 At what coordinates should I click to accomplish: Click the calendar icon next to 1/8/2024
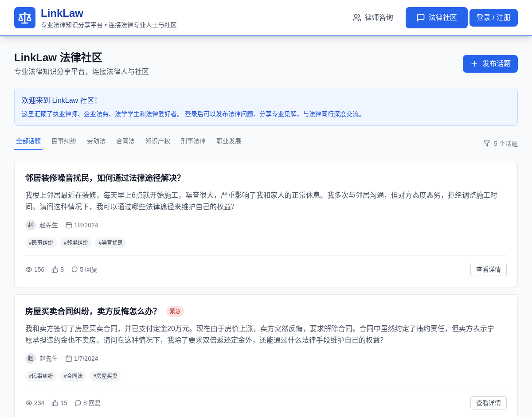click(69, 225)
